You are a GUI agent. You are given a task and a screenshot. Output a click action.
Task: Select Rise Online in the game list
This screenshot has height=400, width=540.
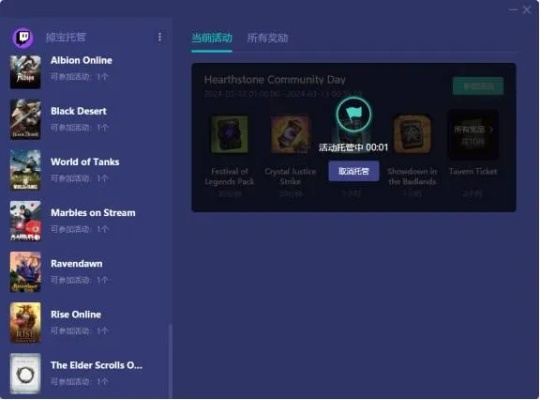[x=86, y=323]
